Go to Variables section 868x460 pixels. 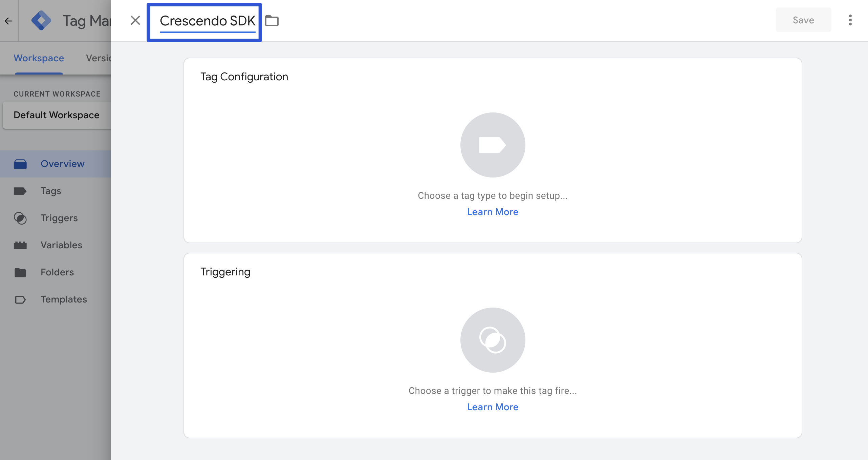point(61,245)
